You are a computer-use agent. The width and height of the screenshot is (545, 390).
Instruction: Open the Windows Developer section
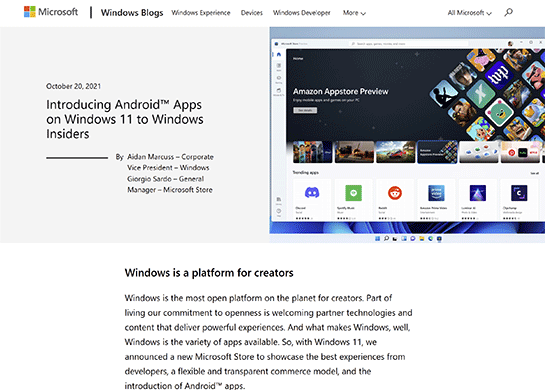[301, 13]
